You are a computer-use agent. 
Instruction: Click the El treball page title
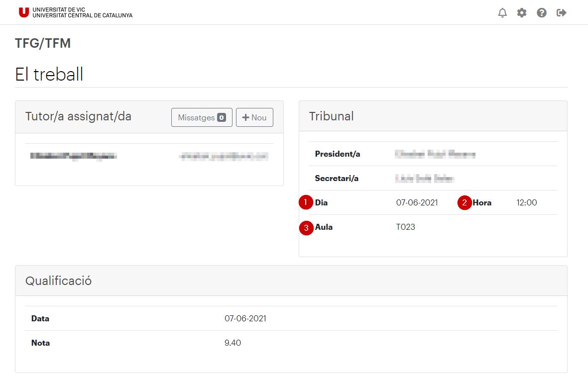[x=49, y=74]
